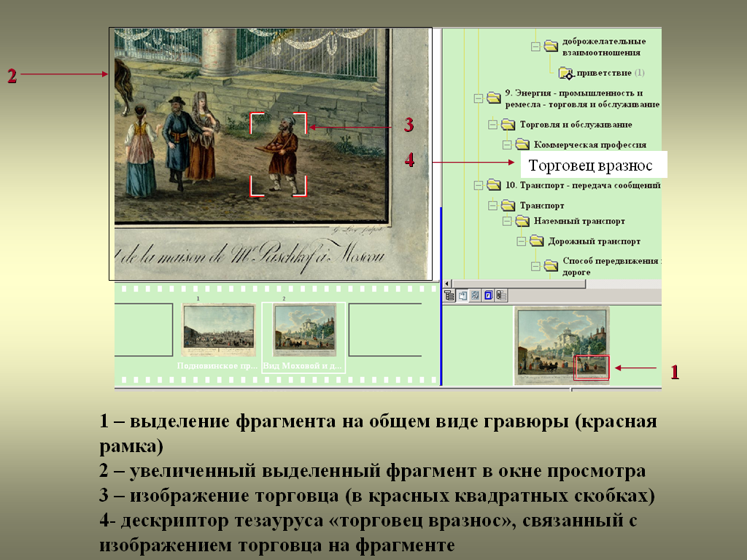747x560 pixels.
Task: Select '10. Транспорт - передача сообщений' node
Action: coord(583,185)
